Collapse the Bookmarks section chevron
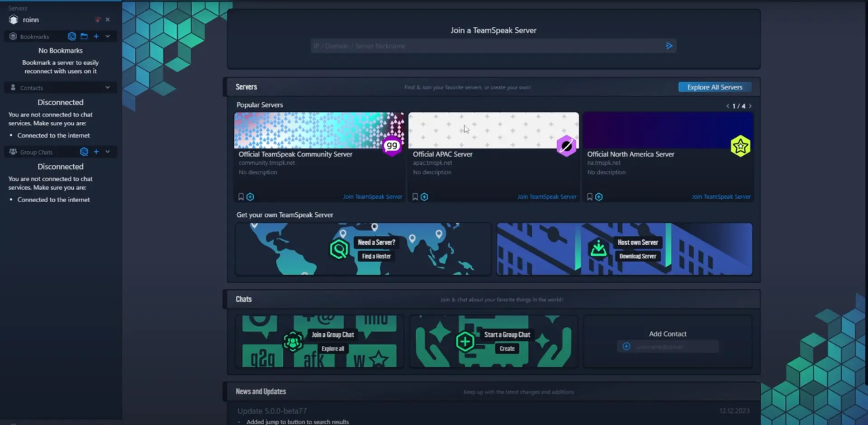Image resolution: width=868 pixels, height=425 pixels. coord(108,36)
